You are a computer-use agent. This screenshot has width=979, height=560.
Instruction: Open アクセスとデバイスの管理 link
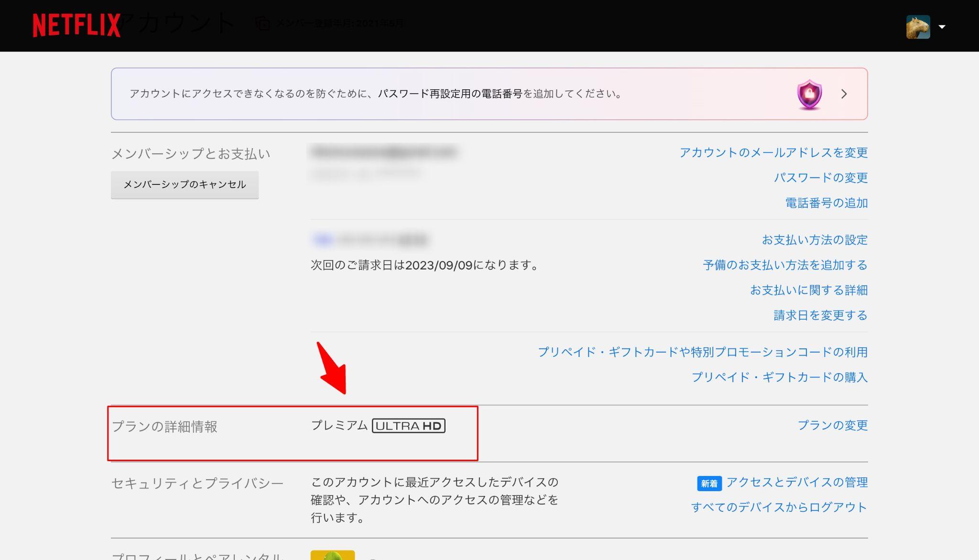(x=797, y=483)
